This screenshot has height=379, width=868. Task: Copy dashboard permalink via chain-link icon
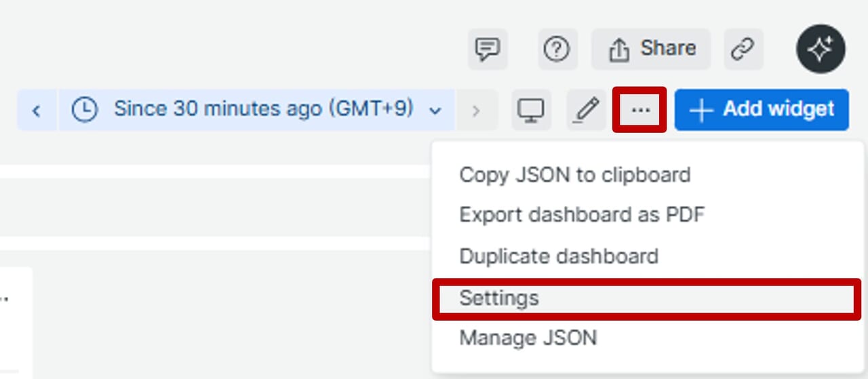743,49
